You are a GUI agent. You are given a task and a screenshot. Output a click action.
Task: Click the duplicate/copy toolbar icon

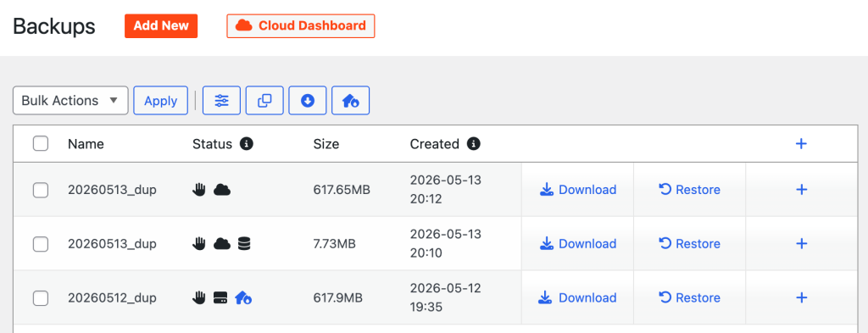click(x=264, y=101)
